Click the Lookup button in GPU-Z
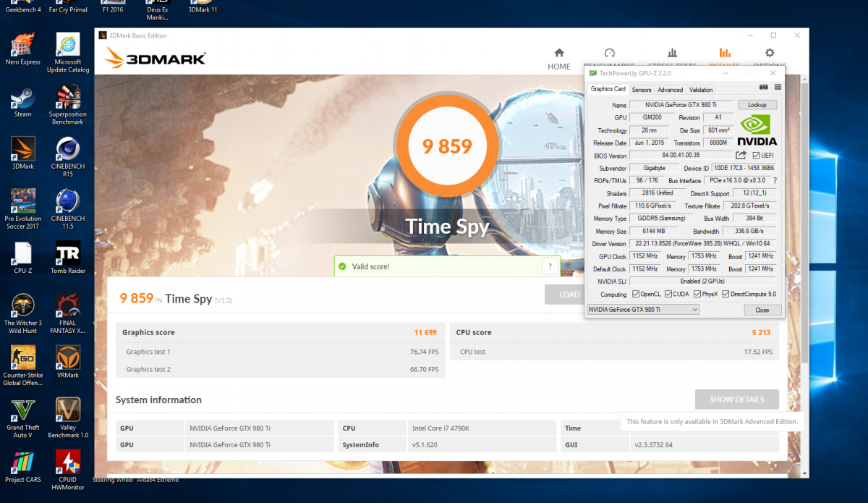 tap(757, 105)
